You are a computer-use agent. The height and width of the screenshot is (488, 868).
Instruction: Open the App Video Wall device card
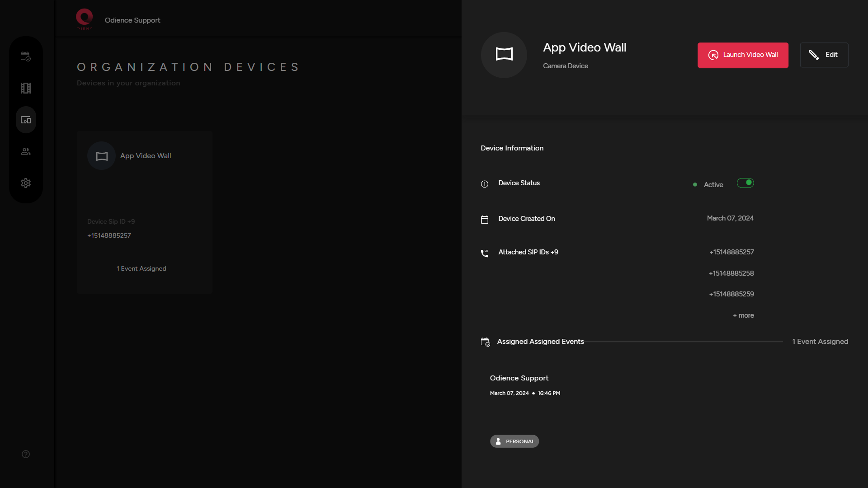coord(144,212)
